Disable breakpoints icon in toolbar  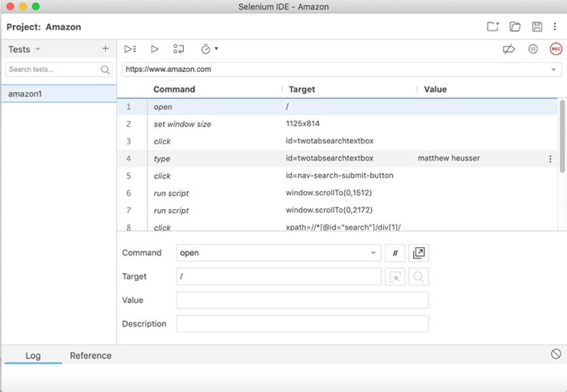click(x=509, y=49)
